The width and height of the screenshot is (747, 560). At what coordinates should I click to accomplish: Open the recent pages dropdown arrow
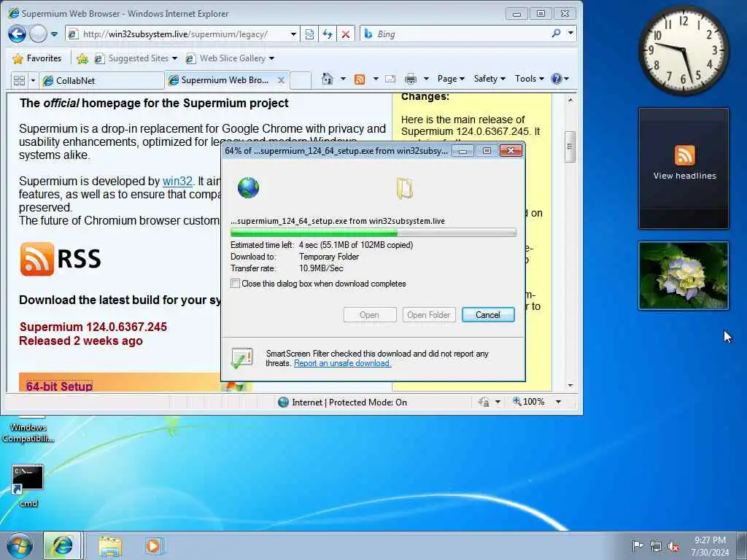(54, 34)
